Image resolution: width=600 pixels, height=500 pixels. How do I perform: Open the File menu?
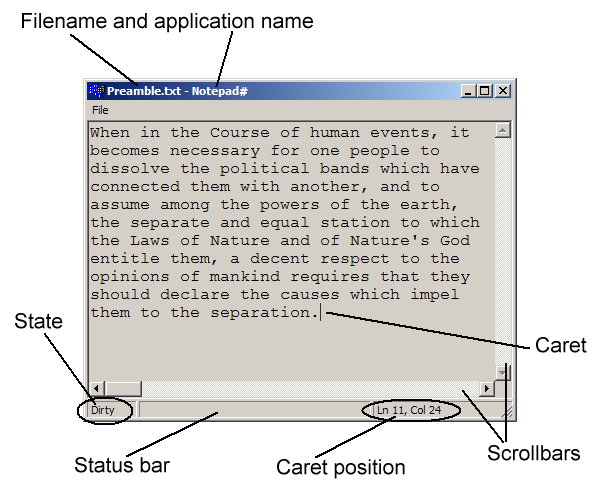100,110
